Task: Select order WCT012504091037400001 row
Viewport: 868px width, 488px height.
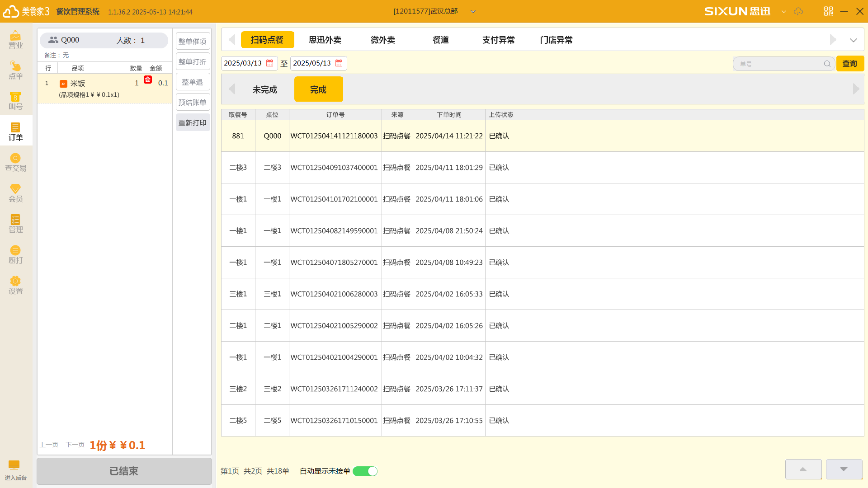Action: pos(542,168)
